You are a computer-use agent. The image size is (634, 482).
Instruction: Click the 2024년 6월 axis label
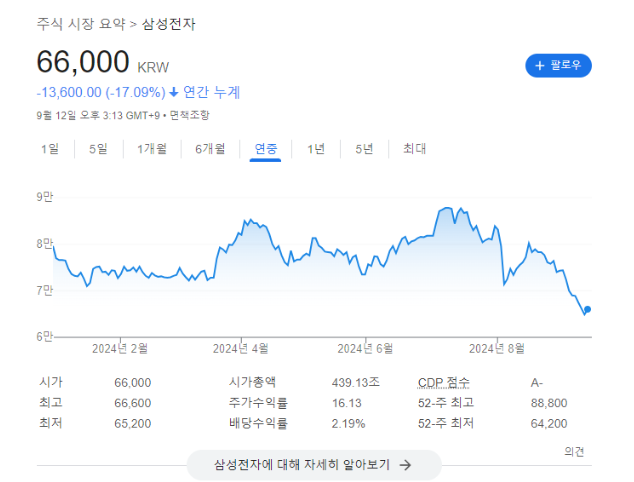365,349
